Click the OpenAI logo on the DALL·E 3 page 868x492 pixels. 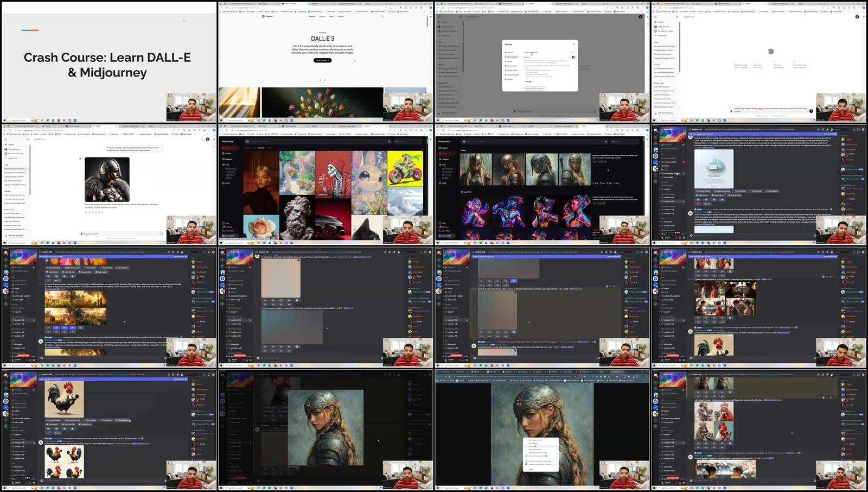point(267,16)
